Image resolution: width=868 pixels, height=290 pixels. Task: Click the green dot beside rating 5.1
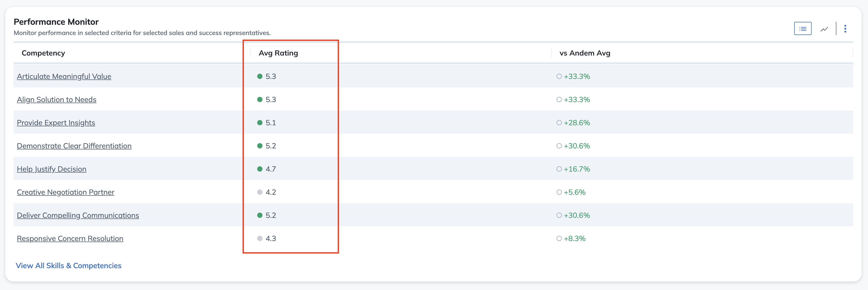pyautogui.click(x=260, y=123)
